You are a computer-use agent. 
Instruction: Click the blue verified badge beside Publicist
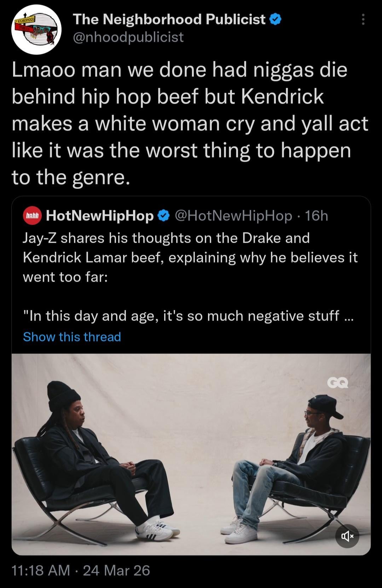(276, 19)
